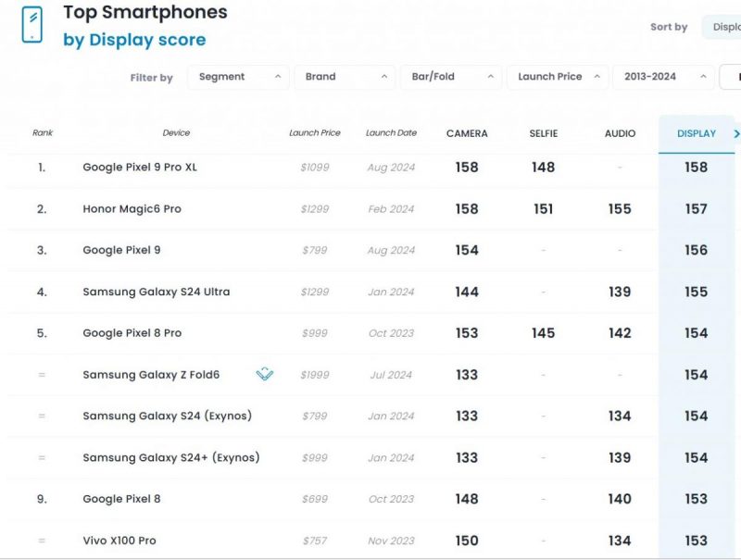Click the fold icon next to Galaxy Z Fold6
Viewport: 741px width, 560px height.
pos(265,375)
